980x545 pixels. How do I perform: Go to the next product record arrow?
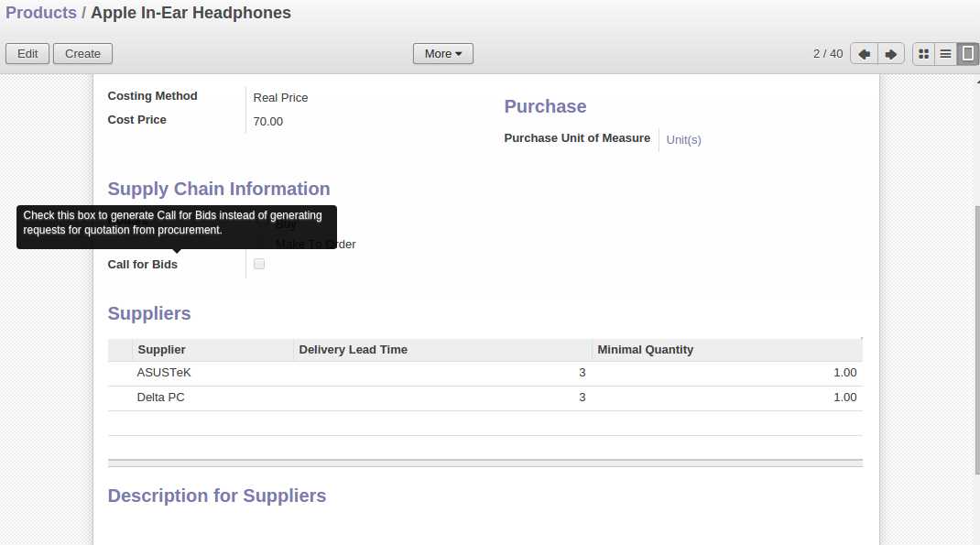tap(890, 54)
